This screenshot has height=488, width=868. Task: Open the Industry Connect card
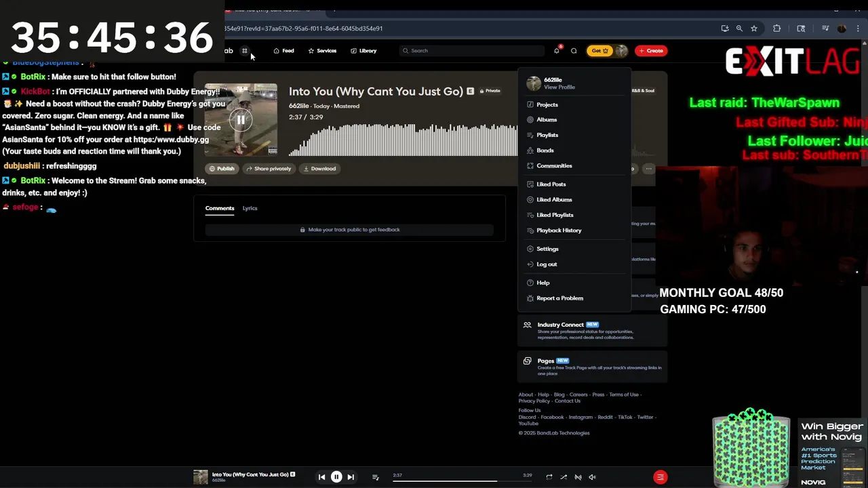593,331
